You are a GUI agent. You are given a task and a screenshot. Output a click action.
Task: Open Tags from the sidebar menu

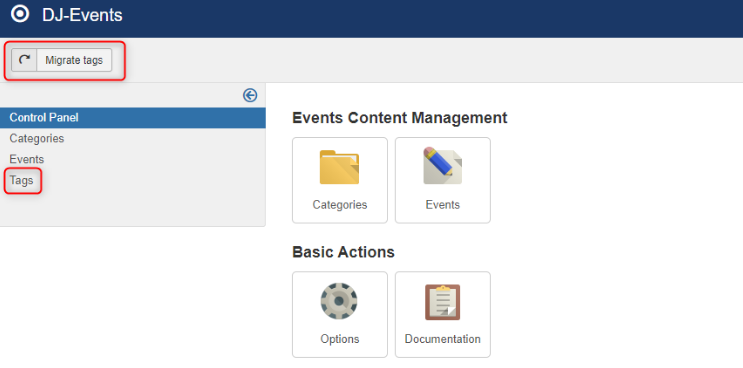(x=21, y=180)
